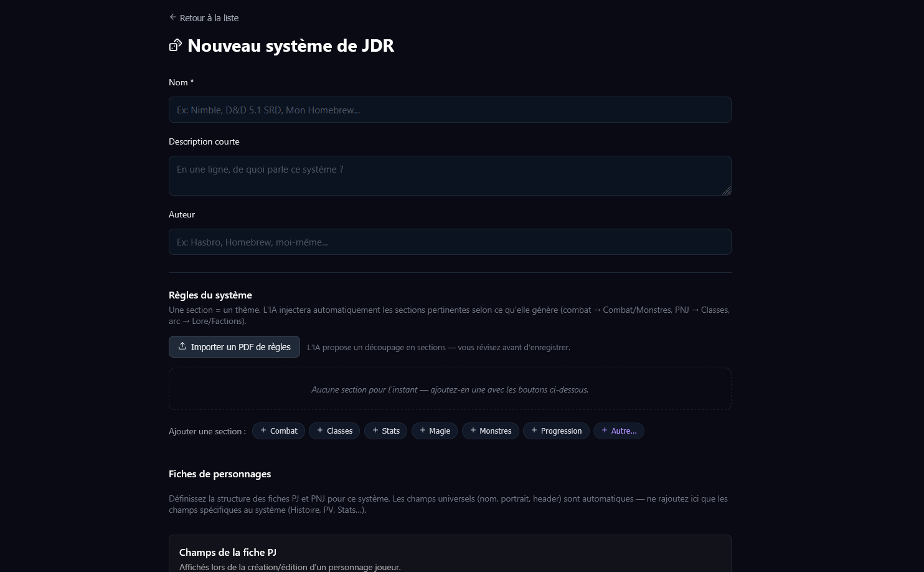
Task: Go back via Retour à la liste link
Action: click(204, 18)
